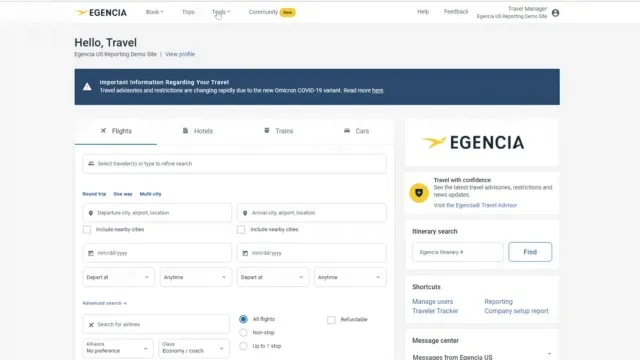The width and height of the screenshot is (640, 360).
Task: Click the yellow shield Travel with confidence icon
Action: (419, 193)
